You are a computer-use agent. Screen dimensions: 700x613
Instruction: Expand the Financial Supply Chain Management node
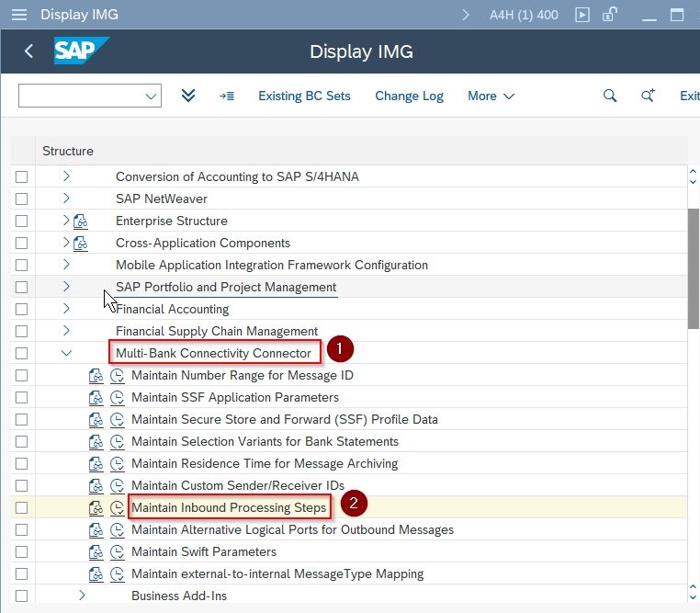tap(66, 330)
